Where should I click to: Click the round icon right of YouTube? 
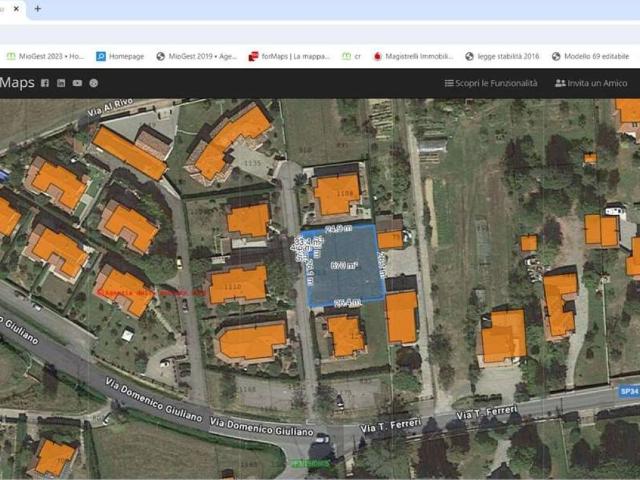[94, 83]
